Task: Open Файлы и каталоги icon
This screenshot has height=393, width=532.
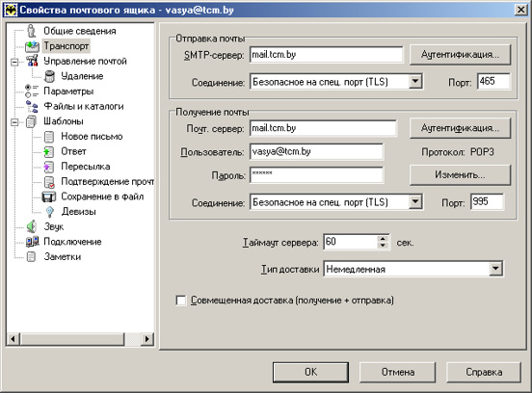Action: [32, 107]
